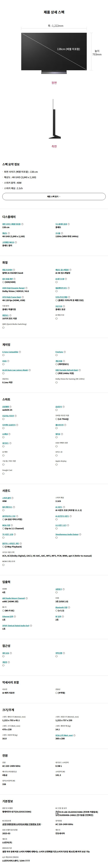Open info icon next to G-Sync Compatible

[x=20, y=352]
